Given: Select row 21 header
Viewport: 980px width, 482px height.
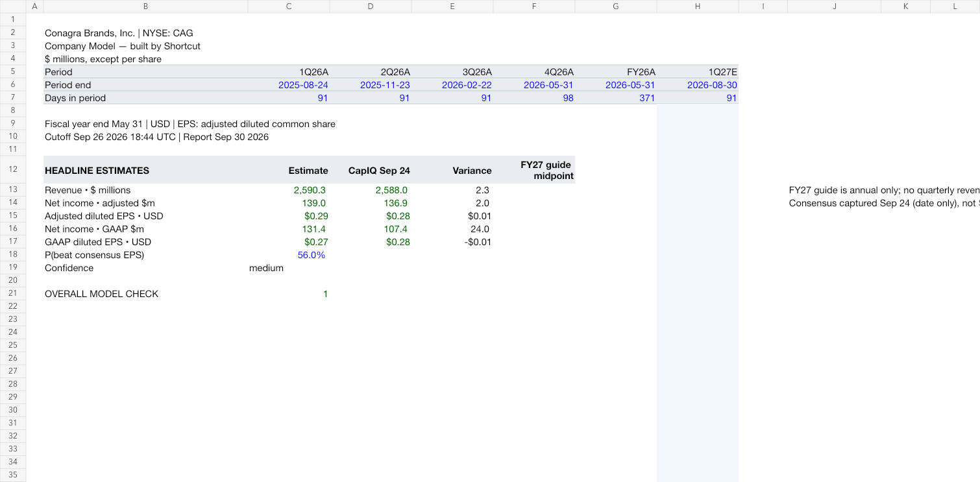Looking at the screenshot, I should [x=13, y=293].
